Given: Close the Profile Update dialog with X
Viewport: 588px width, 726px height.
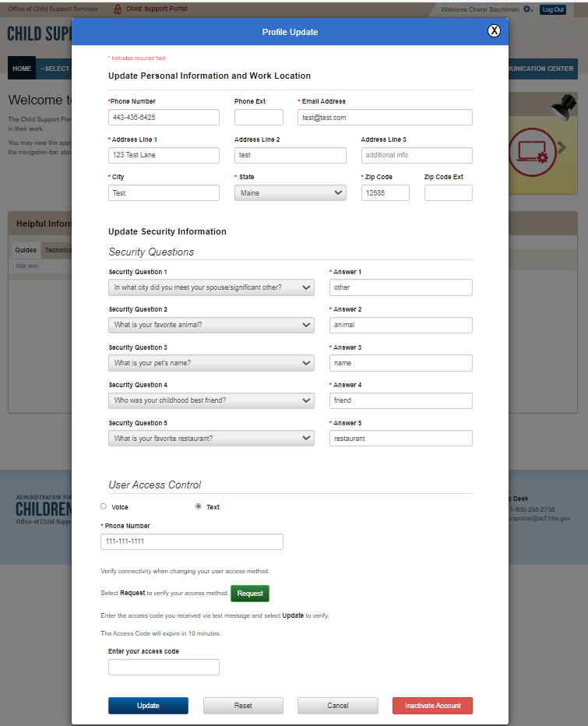Looking at the screenshot, I should click(494, 31).
